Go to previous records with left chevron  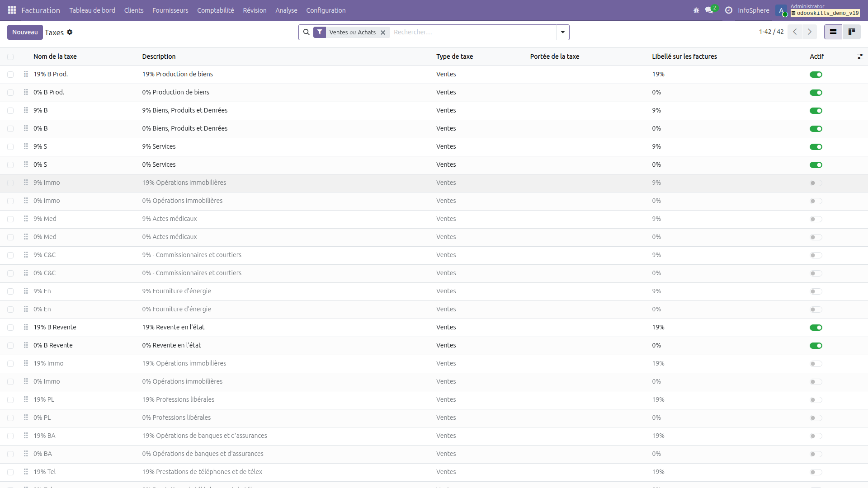[x=795, y=32]
